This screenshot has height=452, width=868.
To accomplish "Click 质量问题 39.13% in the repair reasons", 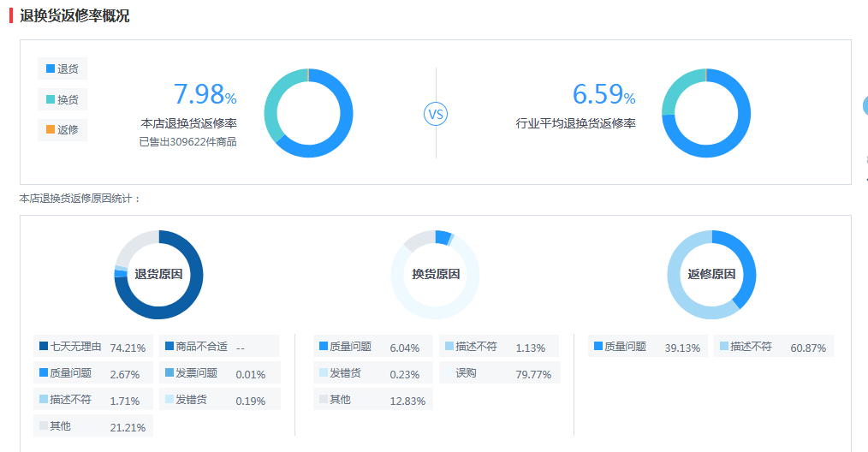I will [647, 347].
